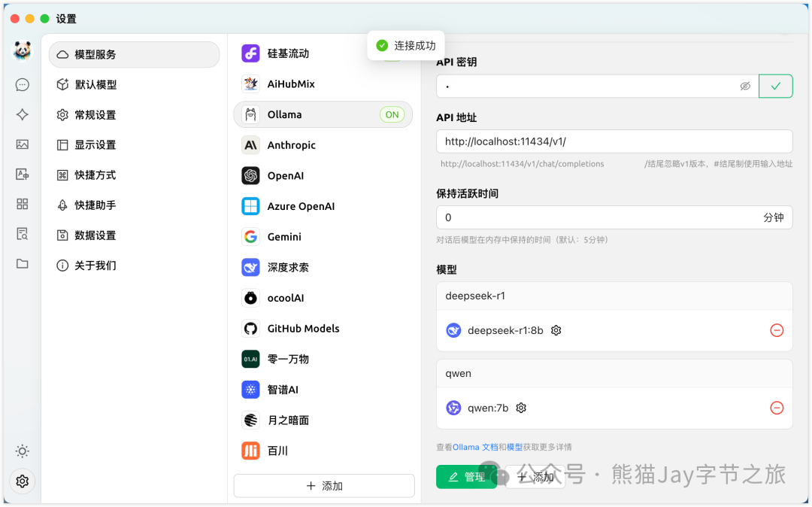Click the qwen:7b model name
Viewport: 812px width, 507px height.
pos(488,408)
